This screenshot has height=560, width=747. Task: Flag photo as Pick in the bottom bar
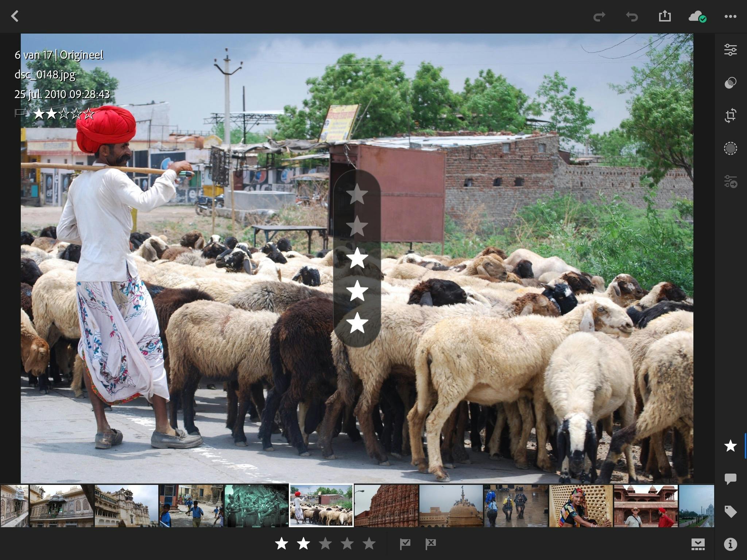tap(405, 544)
